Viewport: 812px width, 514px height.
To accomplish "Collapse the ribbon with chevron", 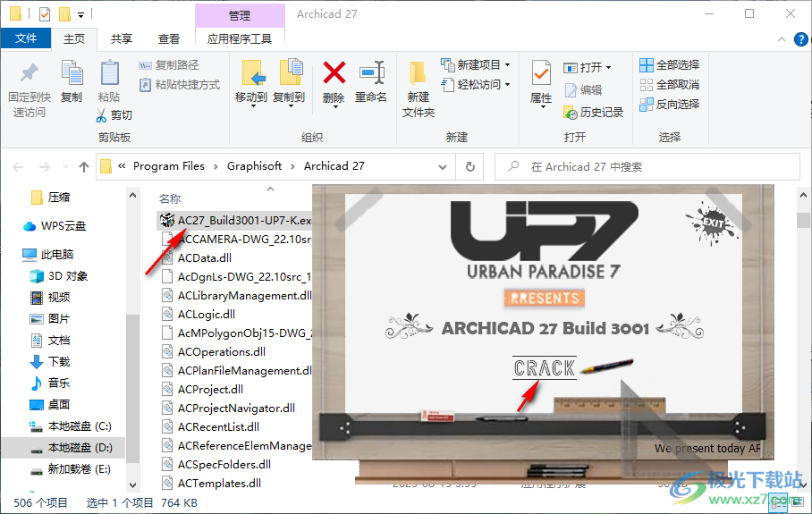I will tap(782, 39).
